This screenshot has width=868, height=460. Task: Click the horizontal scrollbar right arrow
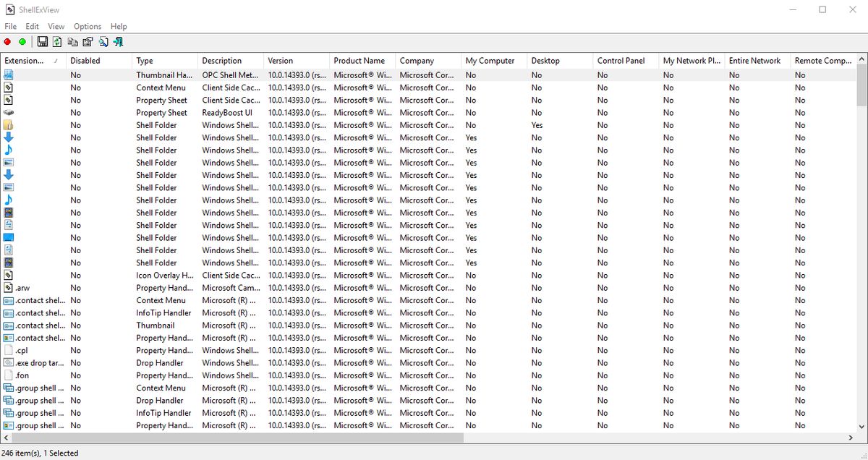click(x=851, y=438)
